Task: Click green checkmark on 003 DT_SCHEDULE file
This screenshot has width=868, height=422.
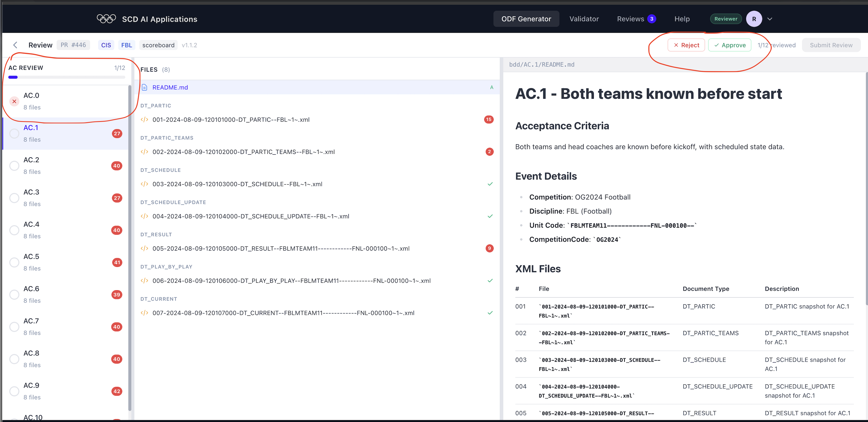Action: pos(490,184)
